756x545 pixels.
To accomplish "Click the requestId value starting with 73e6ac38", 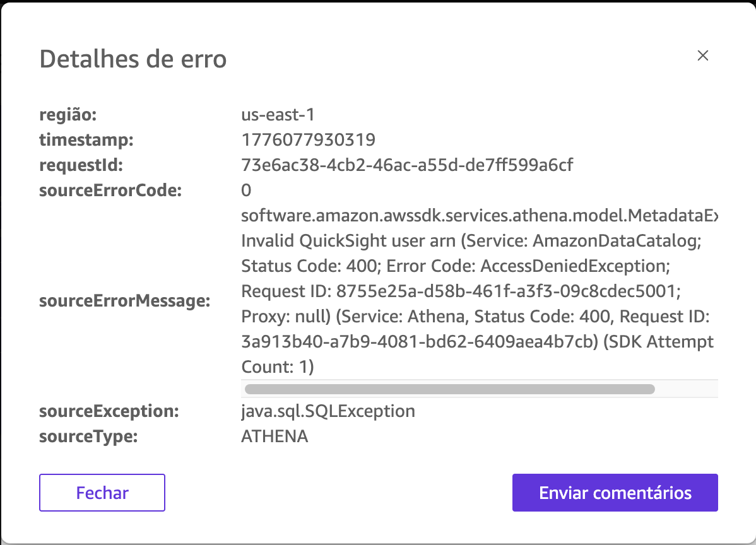I will coord(407,165).
